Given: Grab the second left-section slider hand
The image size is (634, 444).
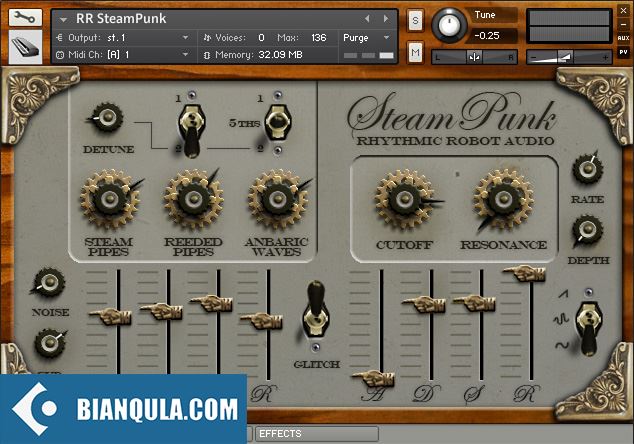Looking at the screenshot, I should (x=161, y=311).
